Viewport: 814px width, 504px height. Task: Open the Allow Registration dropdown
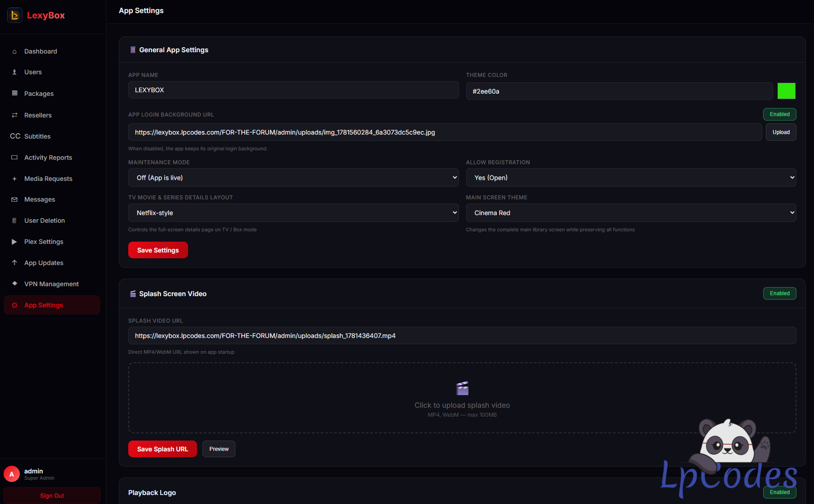(631, 178)
